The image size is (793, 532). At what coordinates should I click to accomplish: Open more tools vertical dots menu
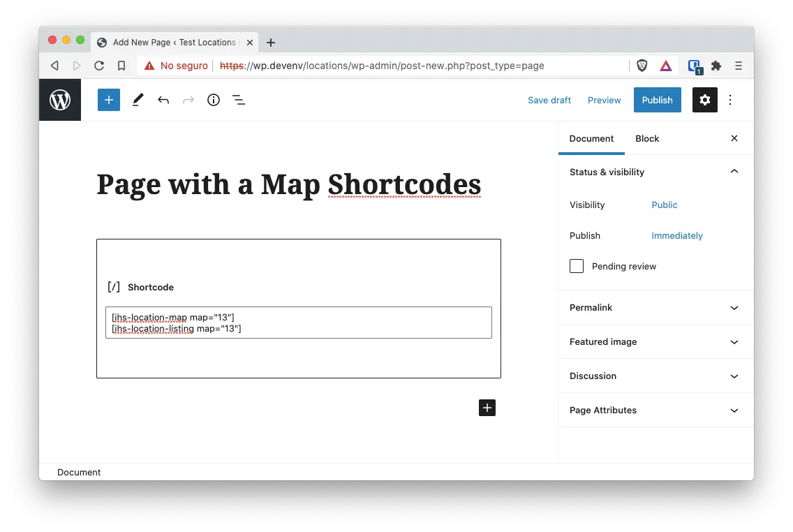click(x=729, y=100)
